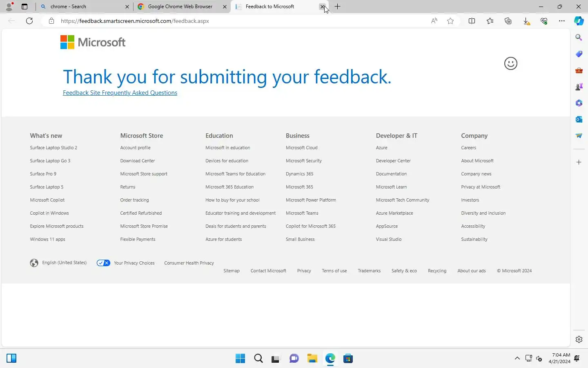Screen dimensions: 588x368
Task: Show hidden system tray icons chevron
Action: [x=517, y=359]
